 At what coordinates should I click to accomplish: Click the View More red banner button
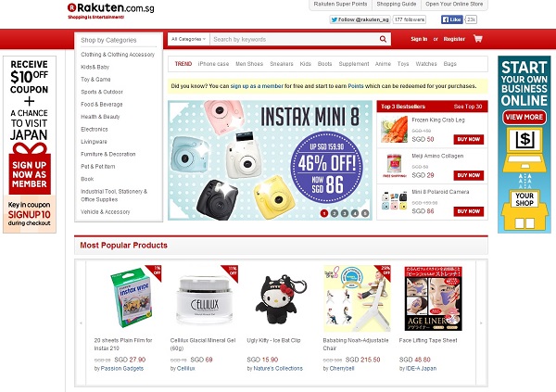[524, 117]
